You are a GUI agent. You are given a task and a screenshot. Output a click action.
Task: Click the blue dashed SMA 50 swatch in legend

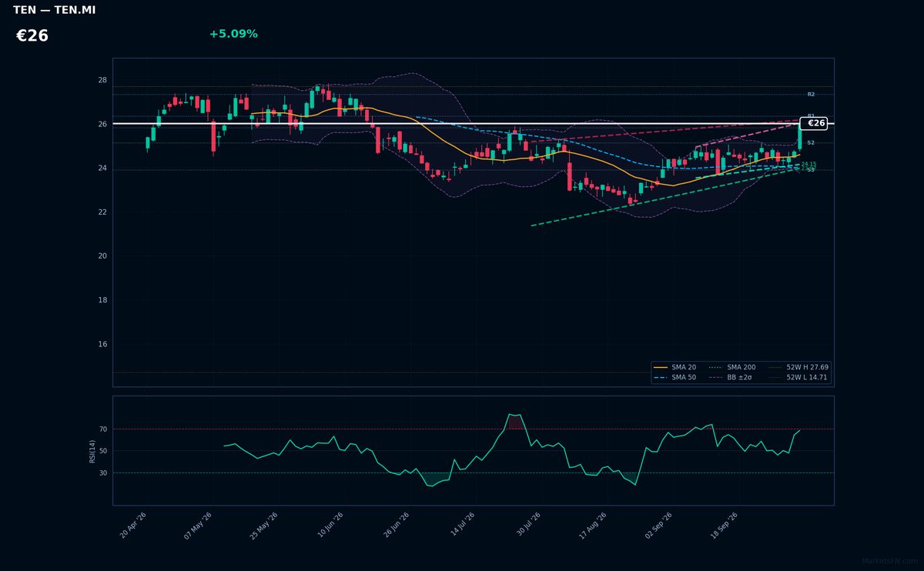660,378
